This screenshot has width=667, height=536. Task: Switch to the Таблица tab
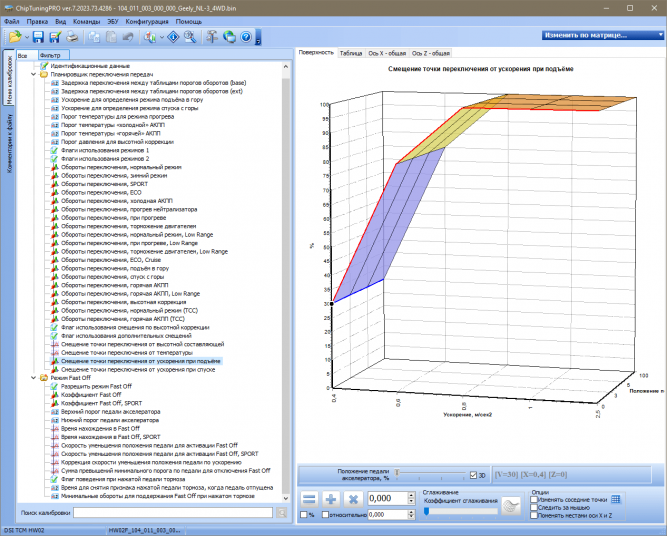(x=351, y=53)
